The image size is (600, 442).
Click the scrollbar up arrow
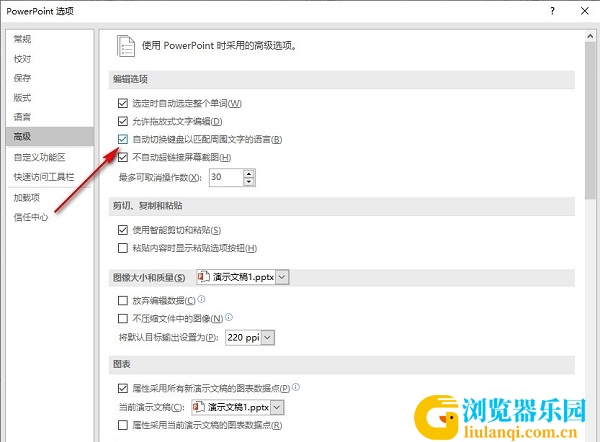pyautogui.click(x=590, y=36)
